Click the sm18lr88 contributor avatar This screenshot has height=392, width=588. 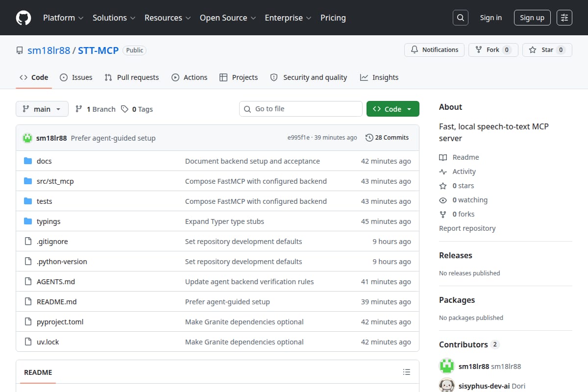[x=446, y=366]
